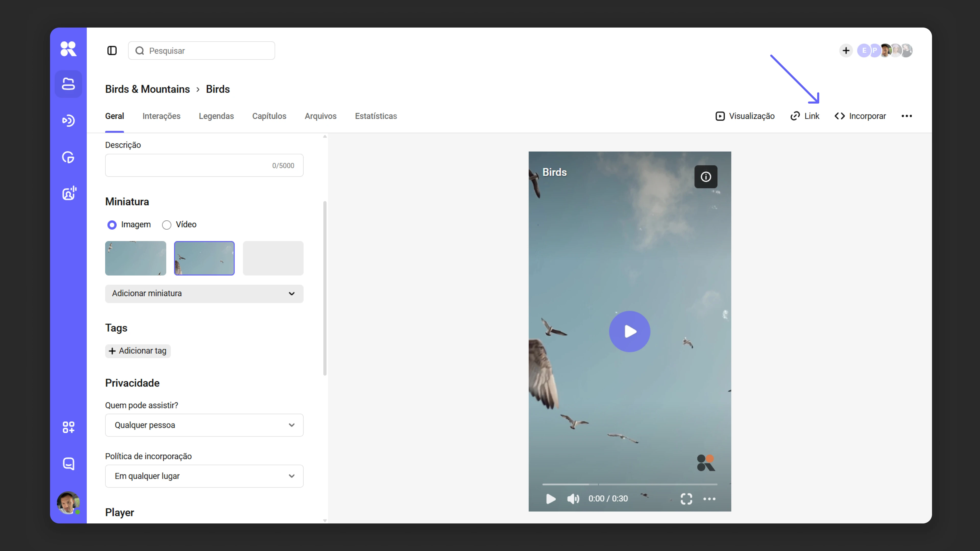Screen dimensions: 980x551
Task: Select the first thumbnail image
Action: pyautogui.click(x=136, y=258)
